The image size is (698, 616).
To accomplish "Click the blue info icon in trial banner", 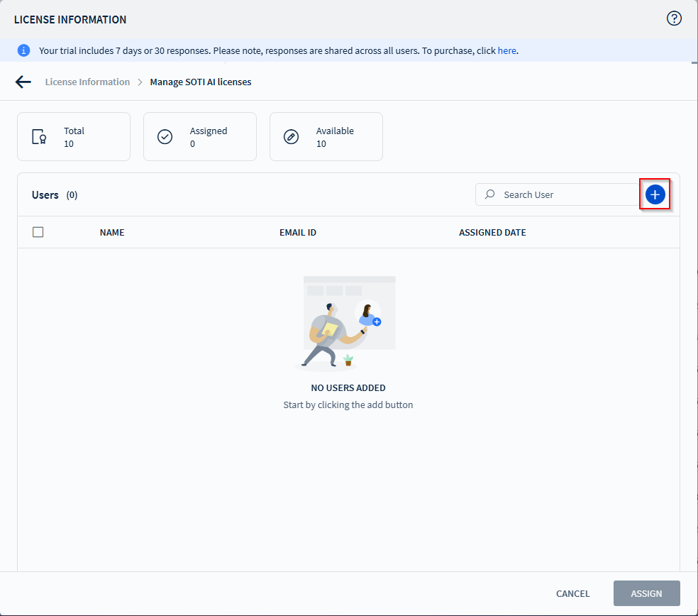I will point(24,50).
